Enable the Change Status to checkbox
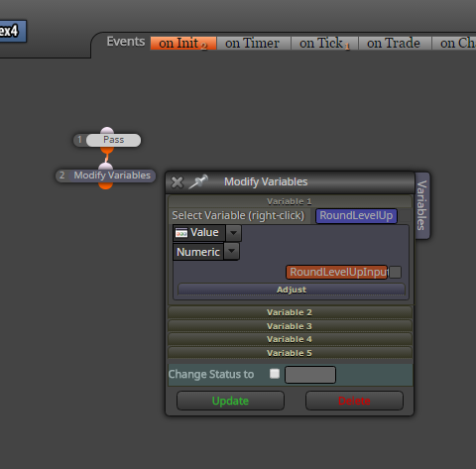The image size is (476, 469). [x=275, y=374]
